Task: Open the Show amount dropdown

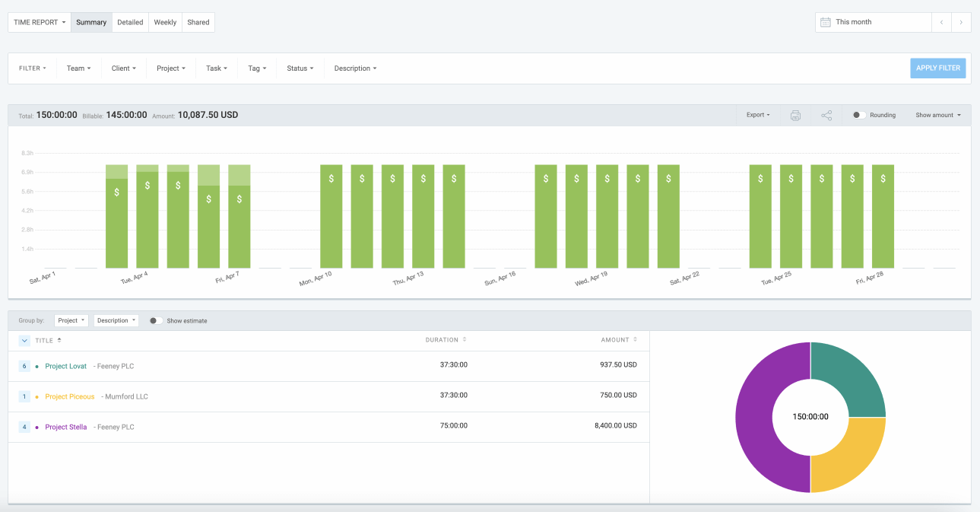Action: pos(937,115)
